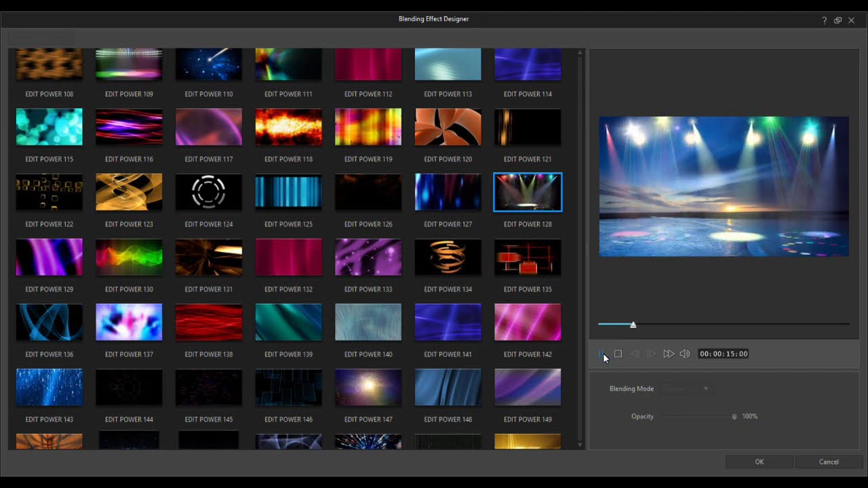Click the "EDIT POWER 116" label

coord(129,159)
